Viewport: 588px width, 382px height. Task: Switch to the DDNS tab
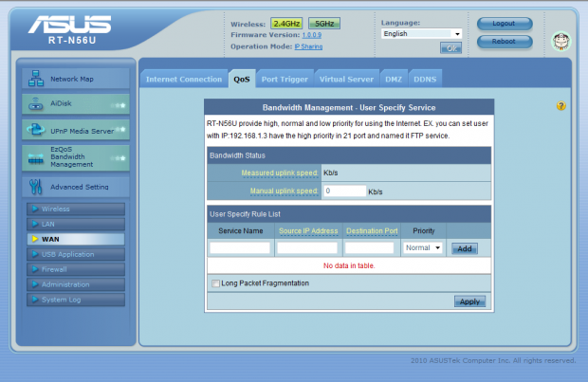425,79
